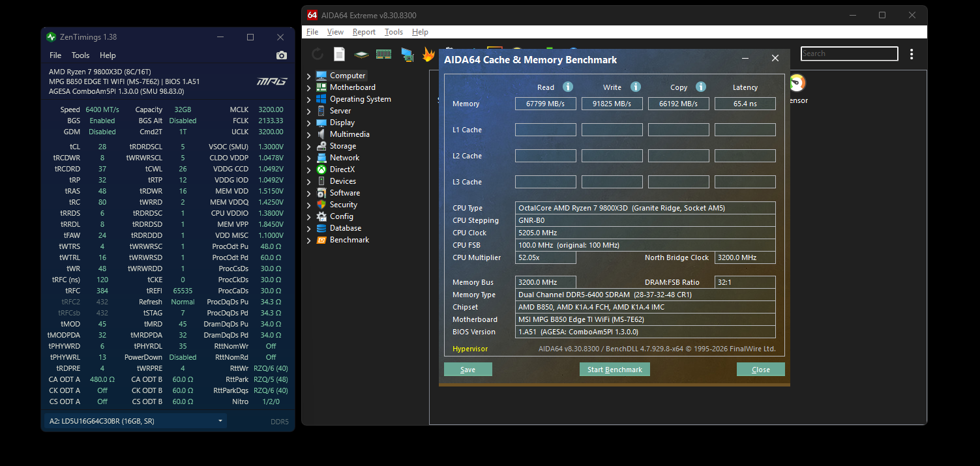Select the Devices tree item label
The width and height of the screenshot is (980, 466).
[x=343, y=181]
